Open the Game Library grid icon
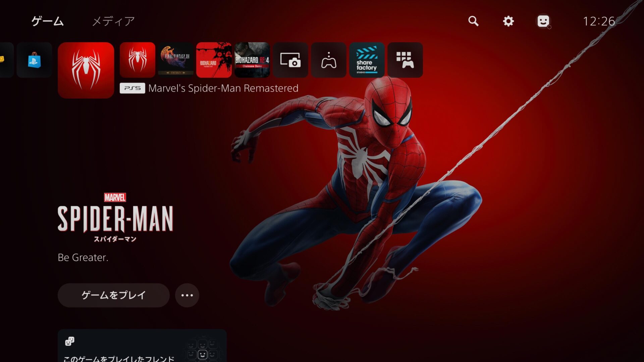This screenshot has height=362, width=644. click(x=405, y=60)
